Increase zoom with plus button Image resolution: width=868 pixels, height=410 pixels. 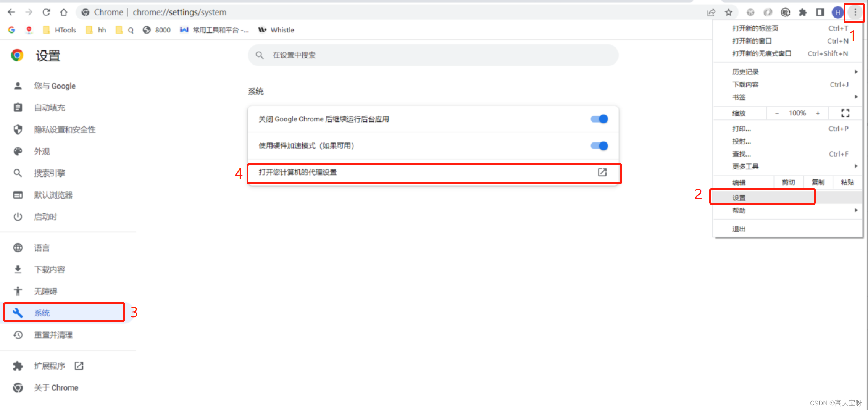pyautogui.click(x=818, y=113)
